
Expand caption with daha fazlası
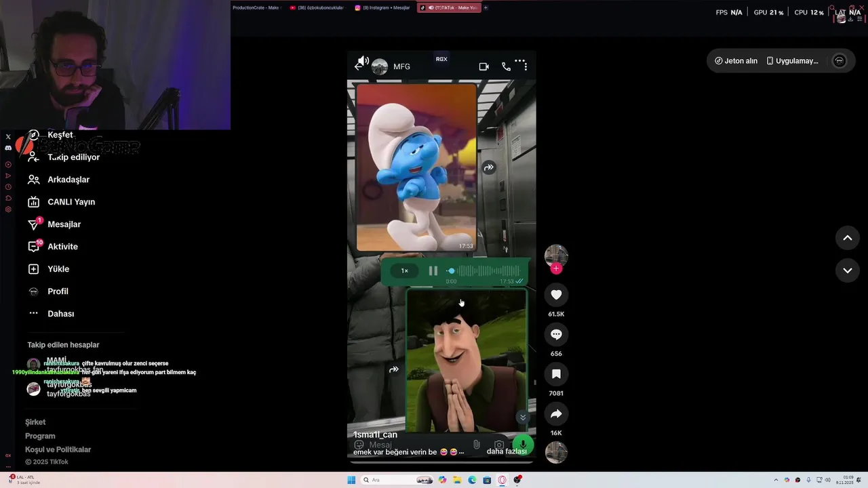coord(507,451)
